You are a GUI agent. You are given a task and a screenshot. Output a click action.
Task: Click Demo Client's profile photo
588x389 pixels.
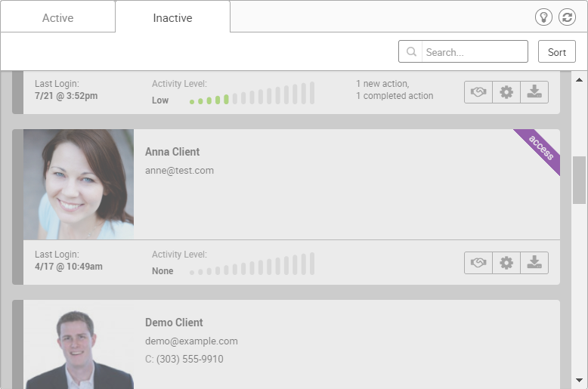pyautogui.click(x=79, y=344)
